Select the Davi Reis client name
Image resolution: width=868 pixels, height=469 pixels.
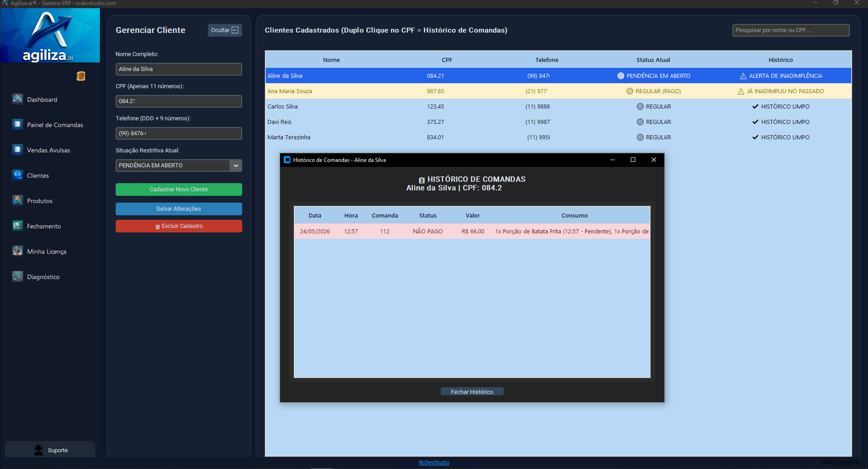[x=279, y=122]
